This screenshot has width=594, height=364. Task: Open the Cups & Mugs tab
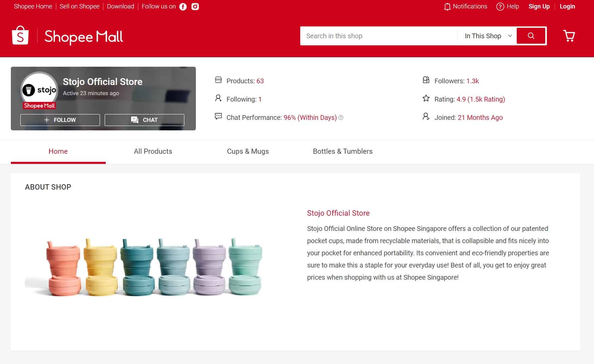tap(248, 151)
